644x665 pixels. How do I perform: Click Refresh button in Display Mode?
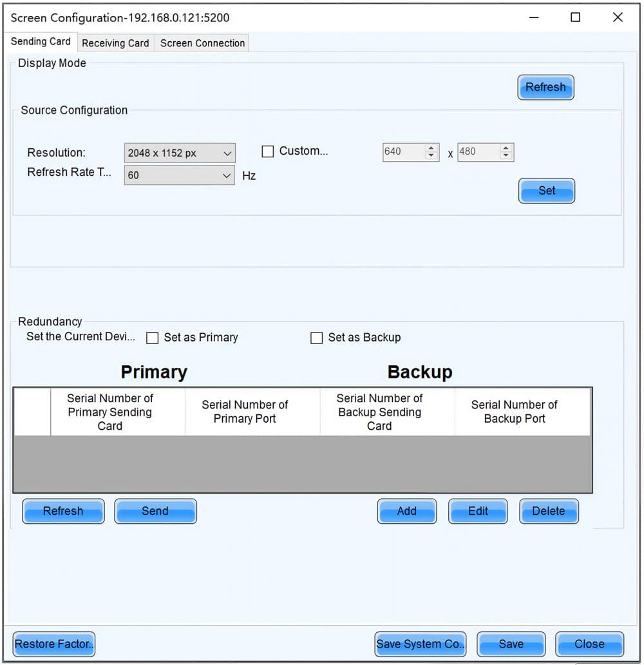pyautogui.click(x=545, y=88)
